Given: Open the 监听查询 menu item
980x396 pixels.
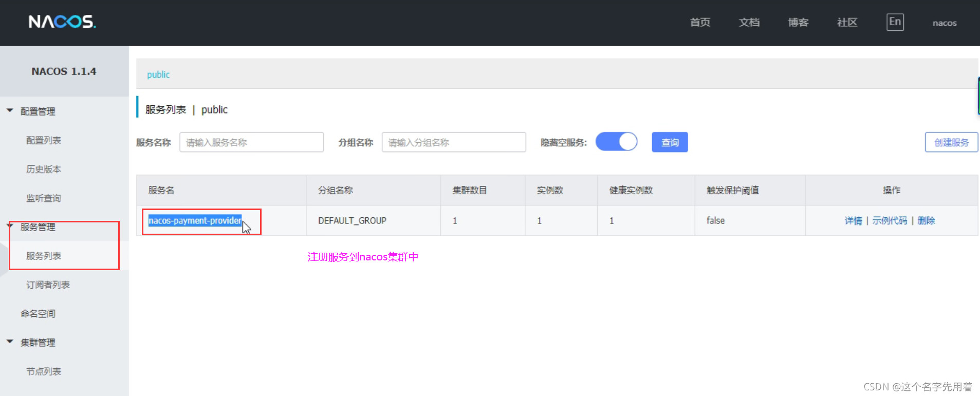Looking at the screenshot, I should click(x=44, y=198).
